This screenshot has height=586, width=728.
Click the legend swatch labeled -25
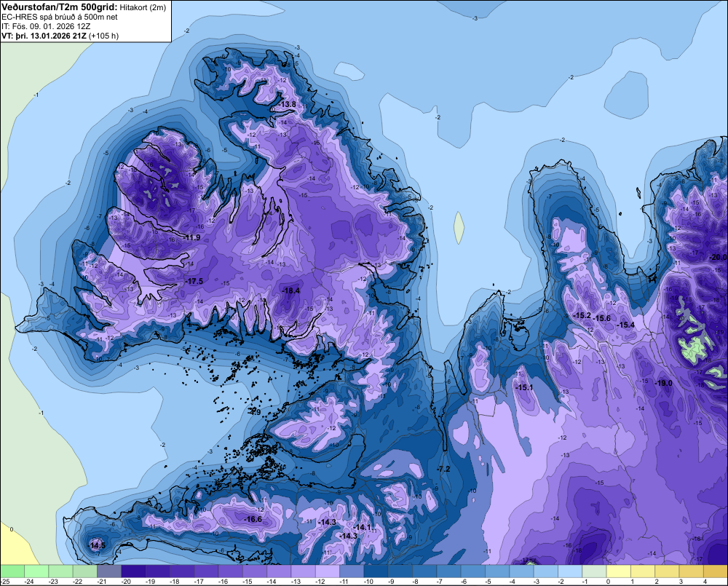click(x=12, y=571)
